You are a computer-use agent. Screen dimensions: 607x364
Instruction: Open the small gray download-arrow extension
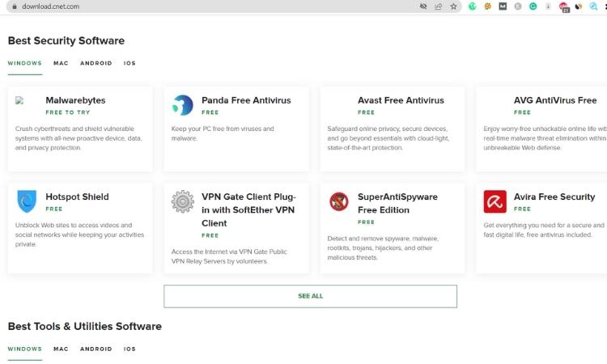pos(548,6)
